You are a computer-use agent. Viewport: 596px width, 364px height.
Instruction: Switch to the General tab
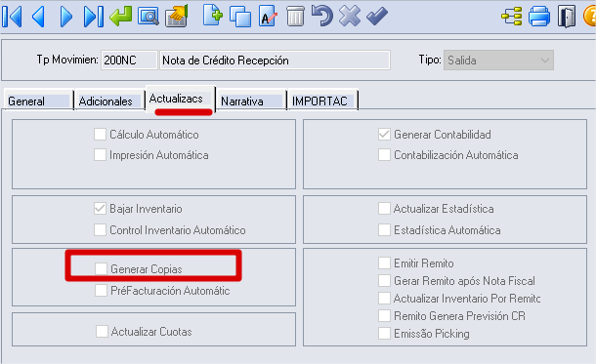(38, 101)
